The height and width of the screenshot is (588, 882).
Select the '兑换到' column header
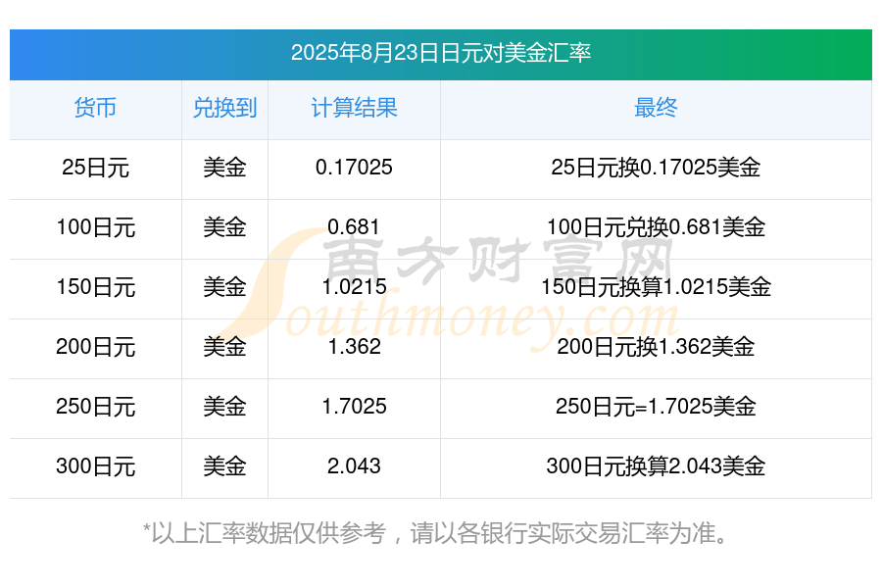tap(224, 108)
